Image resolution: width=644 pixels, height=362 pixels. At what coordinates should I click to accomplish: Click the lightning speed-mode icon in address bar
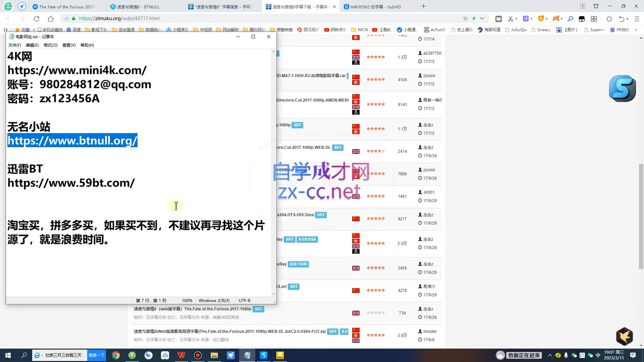pos(473,19)
